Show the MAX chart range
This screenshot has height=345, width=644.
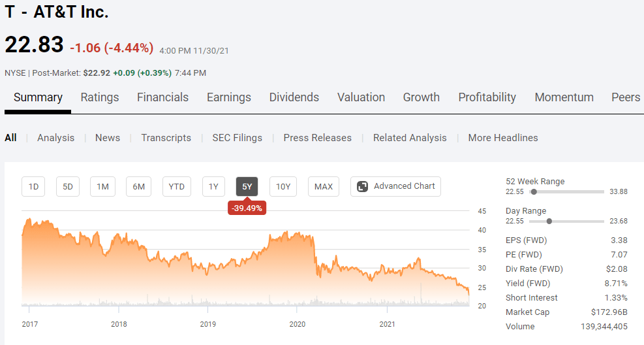(x=324, y=187)
